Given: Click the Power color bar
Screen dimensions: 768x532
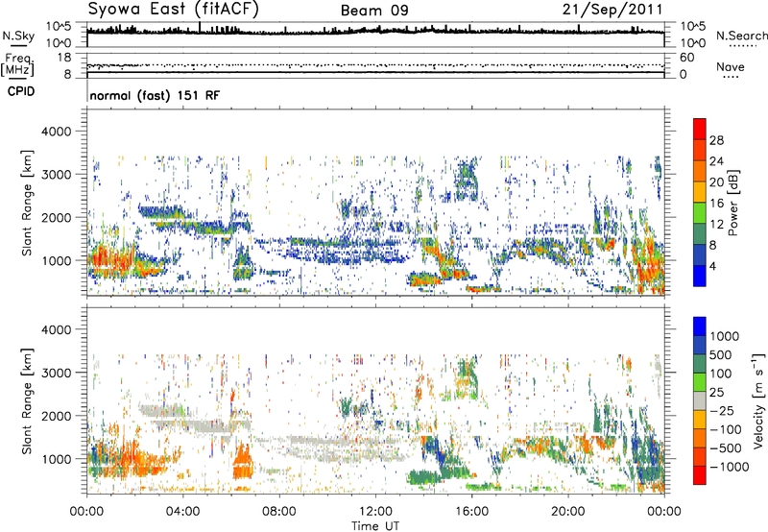Looking at the screenshot, I should click(700, 203).
